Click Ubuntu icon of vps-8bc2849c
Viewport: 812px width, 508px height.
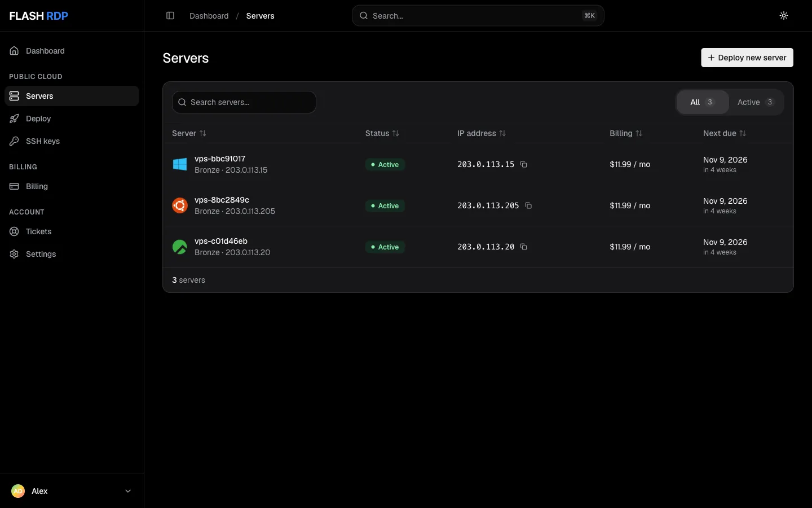[x=180, y=205]
